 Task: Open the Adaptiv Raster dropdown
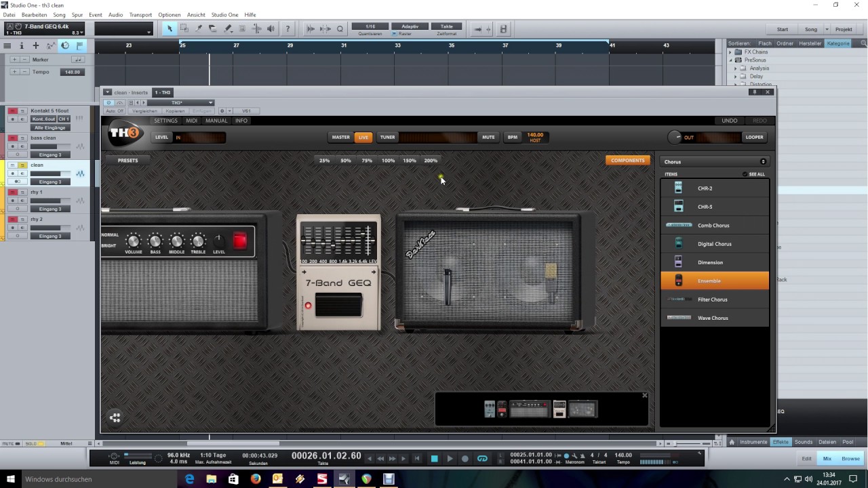point(410,26)
